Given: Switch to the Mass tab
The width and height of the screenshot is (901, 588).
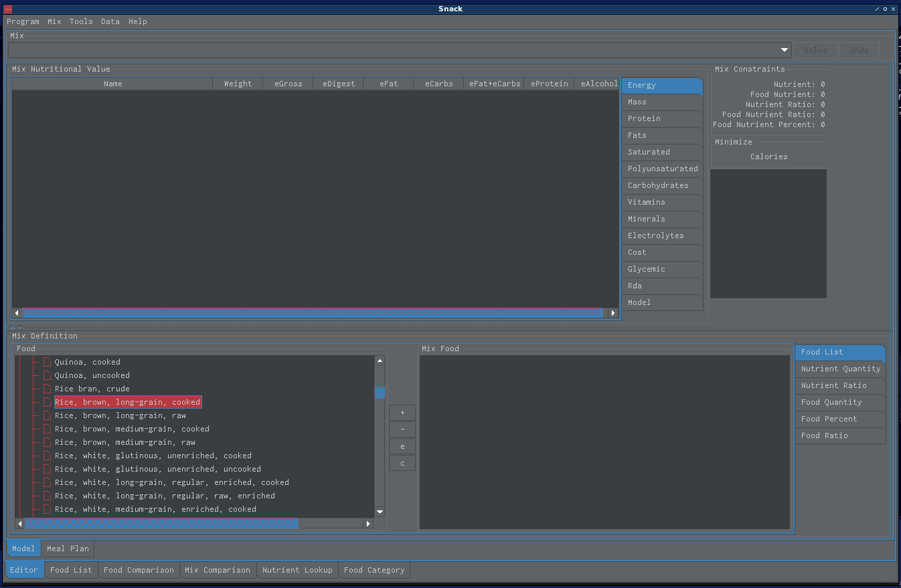Looking at the screenshot, I should [662, 102].
